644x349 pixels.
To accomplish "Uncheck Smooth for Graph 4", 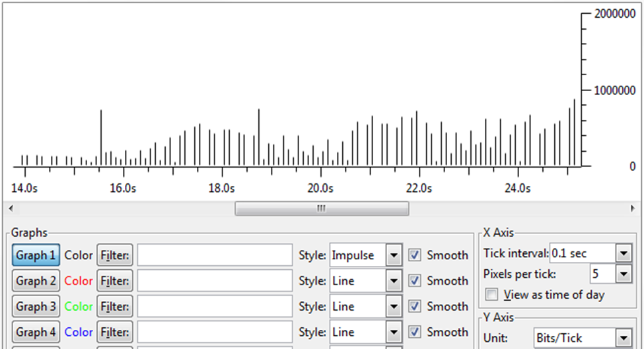I will pyautogui.click(x=414, y=332).
